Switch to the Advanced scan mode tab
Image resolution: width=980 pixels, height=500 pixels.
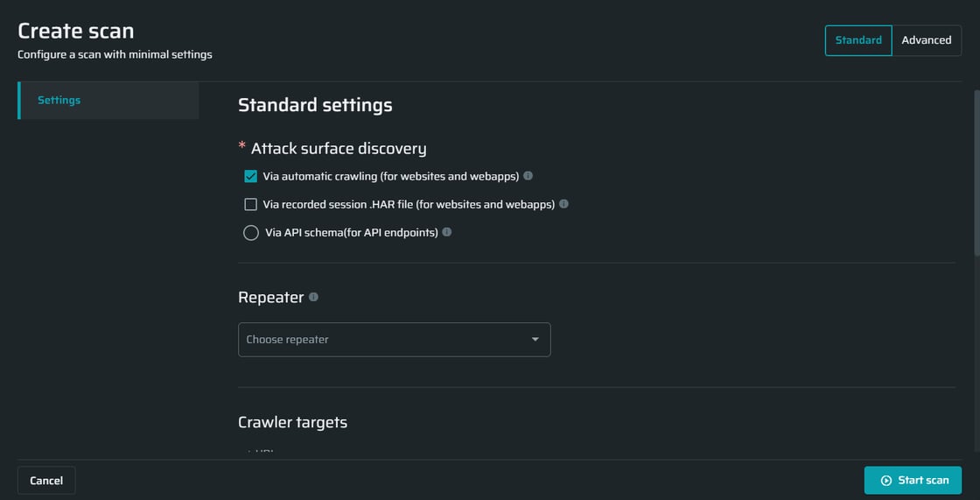[x=926, y=40]
